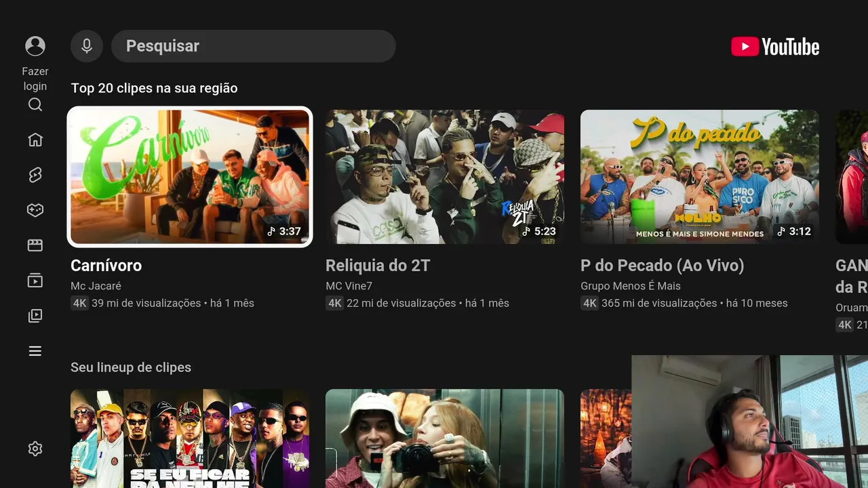
Task: Click the 4K badge under Reliquia do 2T
Action: click(x=334, y=303)
